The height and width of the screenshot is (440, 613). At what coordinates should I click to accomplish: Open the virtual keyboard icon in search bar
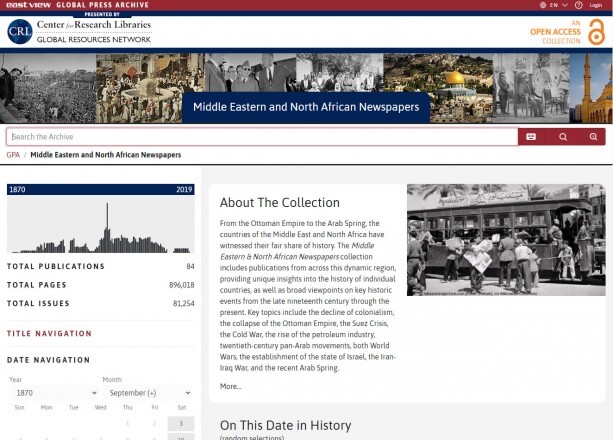pyautogui.click(x=531, y=137)
